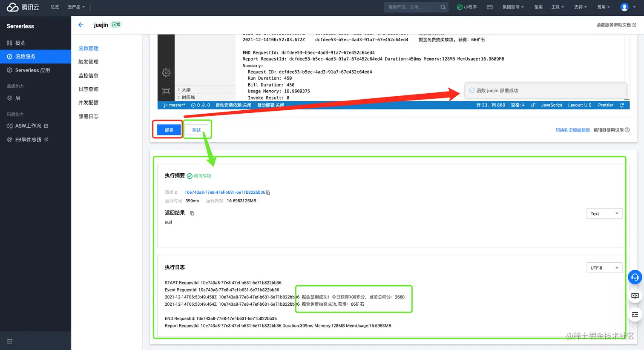Switch to 函数管理 tab
The height and width of the screenshot is (350, 644).
(88, 49)
